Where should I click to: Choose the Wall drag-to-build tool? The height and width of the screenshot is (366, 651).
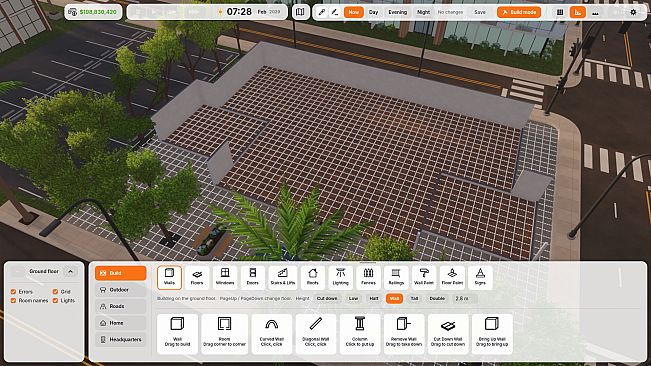click(x=177, y=334)
